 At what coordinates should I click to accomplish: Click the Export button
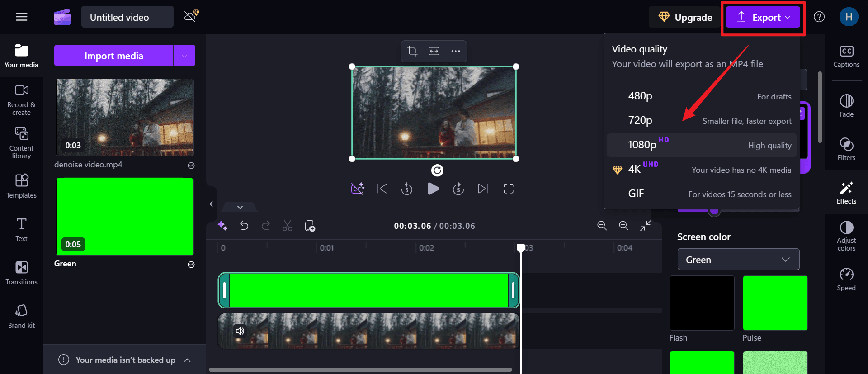(763, 17)
